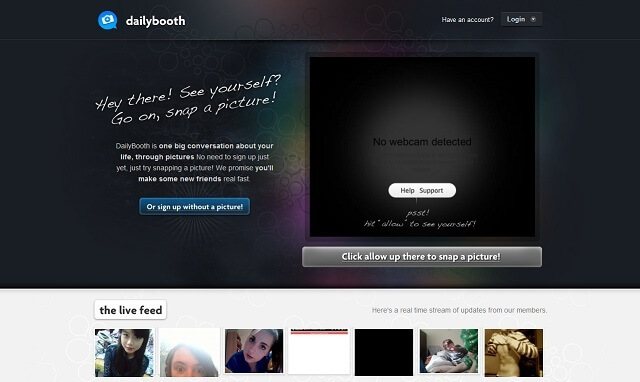
Task: Open the Login dropdown button
Action: 521,19
